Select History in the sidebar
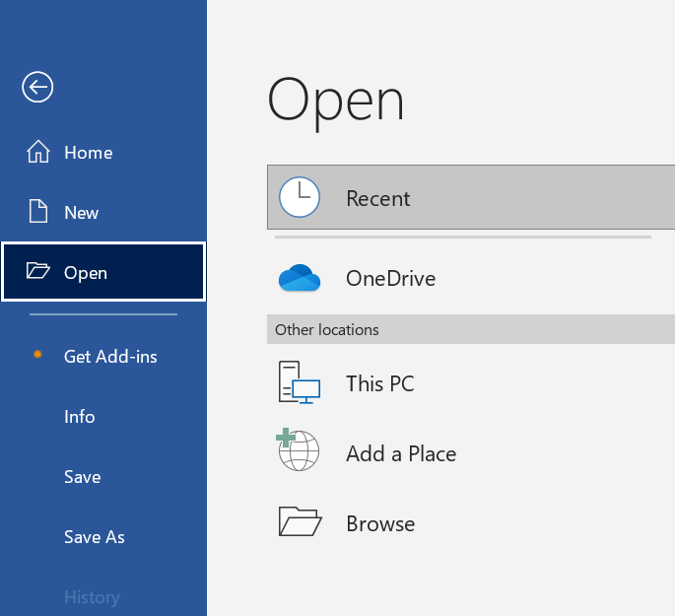675x616 pixels. [92, 597]
